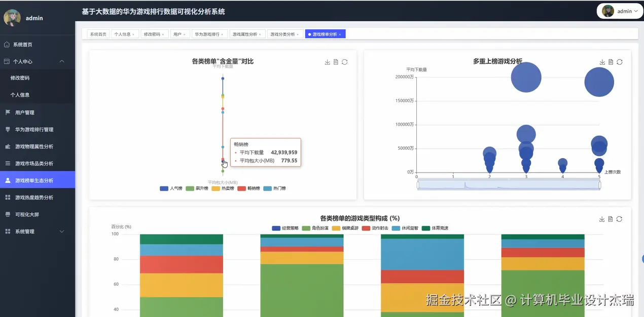Click the home icon beside 系统首页
This screenshot has width=644, height=317.
point(7,45)
